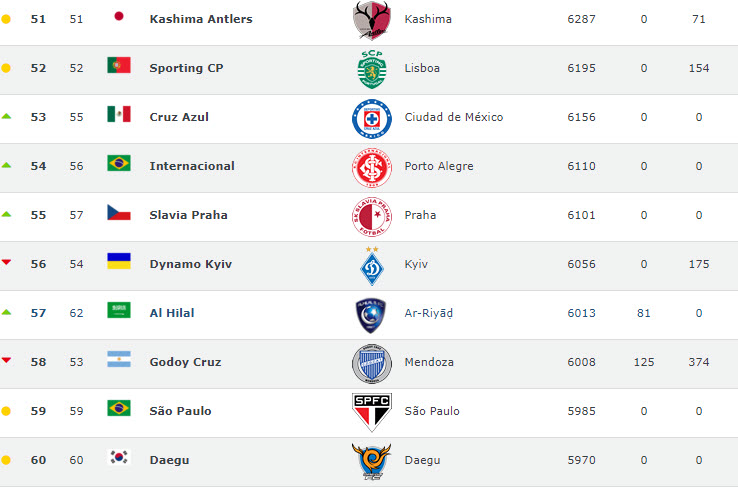Click the green up arrow beside rank 57
738x491 pixels.
[6, 312]
